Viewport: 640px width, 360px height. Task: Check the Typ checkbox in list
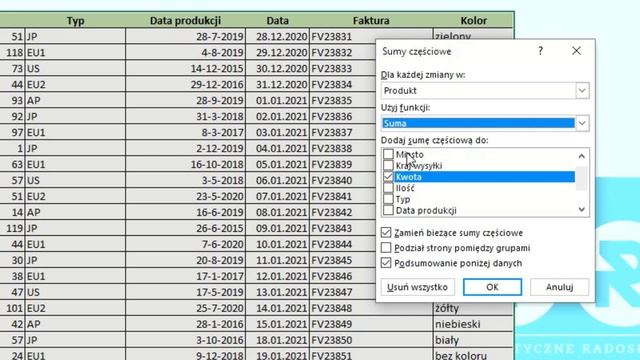(x=388, y=199)
